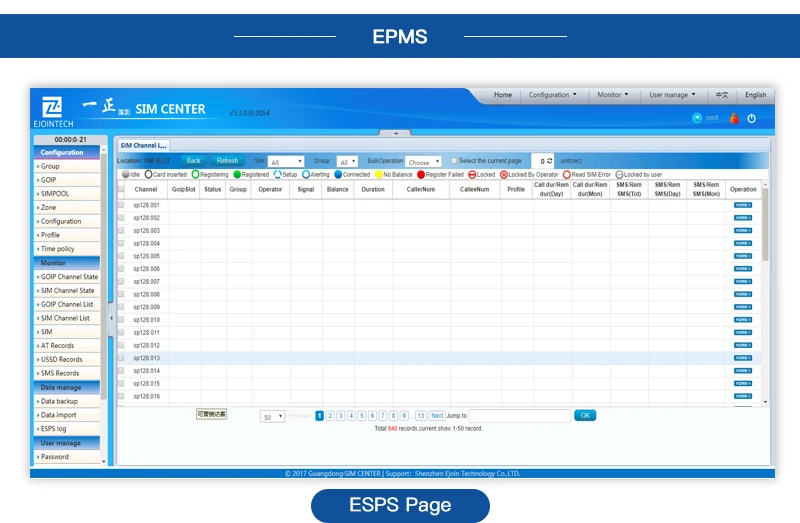This screenshot has height=523, width=800.
Task: Go to the Next page
Action: [x=437, y=416]
